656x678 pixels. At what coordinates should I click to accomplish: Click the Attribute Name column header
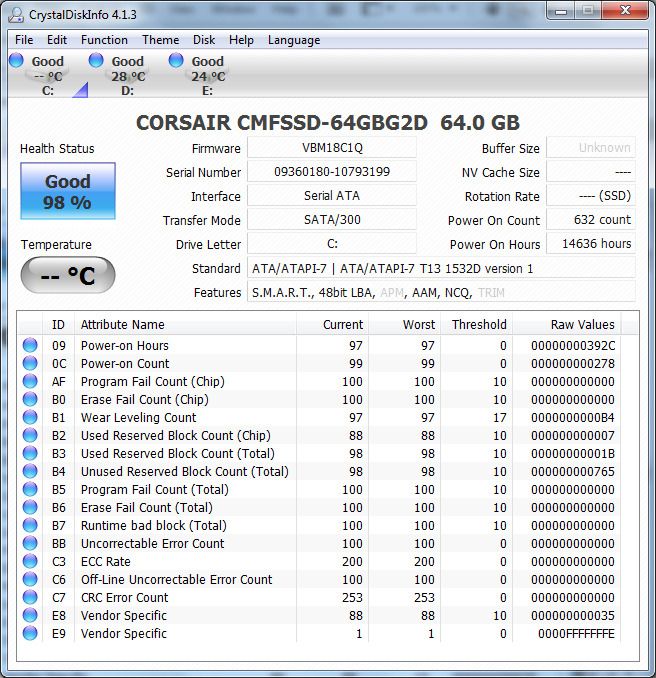click(186, 324)
